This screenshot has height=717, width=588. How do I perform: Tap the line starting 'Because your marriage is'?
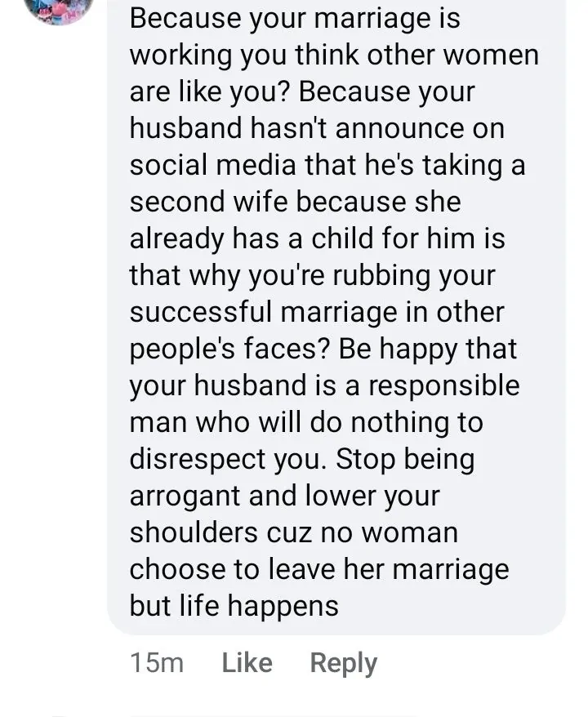295,20
